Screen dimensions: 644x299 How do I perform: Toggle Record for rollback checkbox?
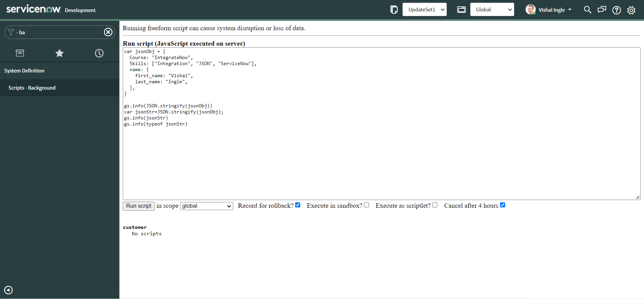click(298, 205)
